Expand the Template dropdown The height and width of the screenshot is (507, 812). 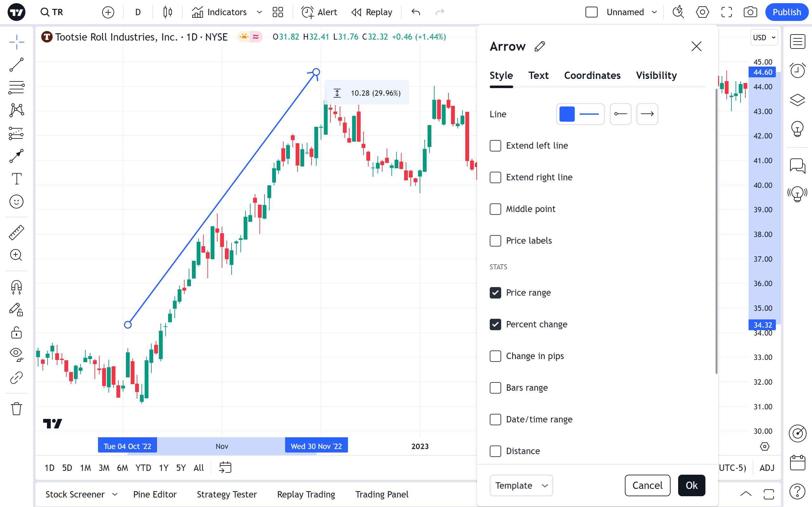coord(521,485)
